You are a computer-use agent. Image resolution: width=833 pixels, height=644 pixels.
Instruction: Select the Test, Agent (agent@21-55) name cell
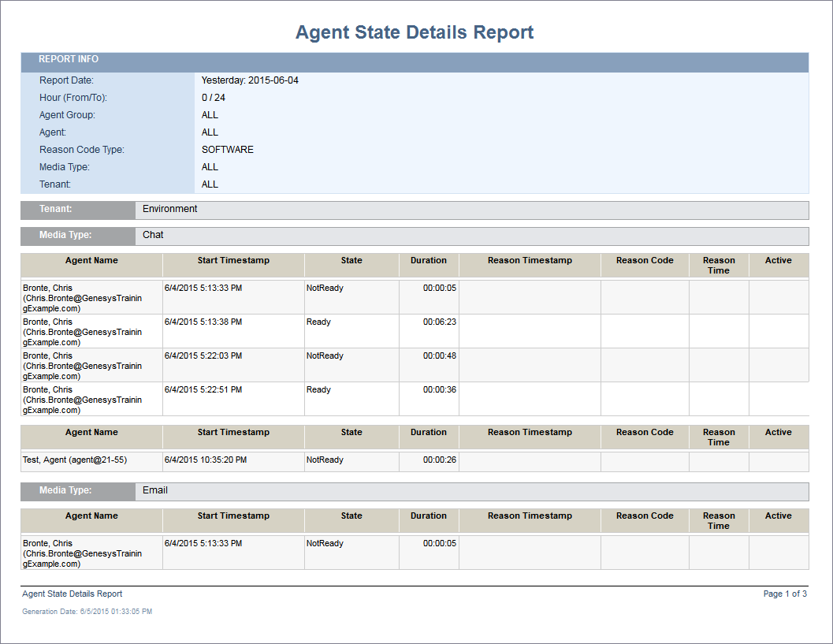pyautogui.click(x=74, y=460)
